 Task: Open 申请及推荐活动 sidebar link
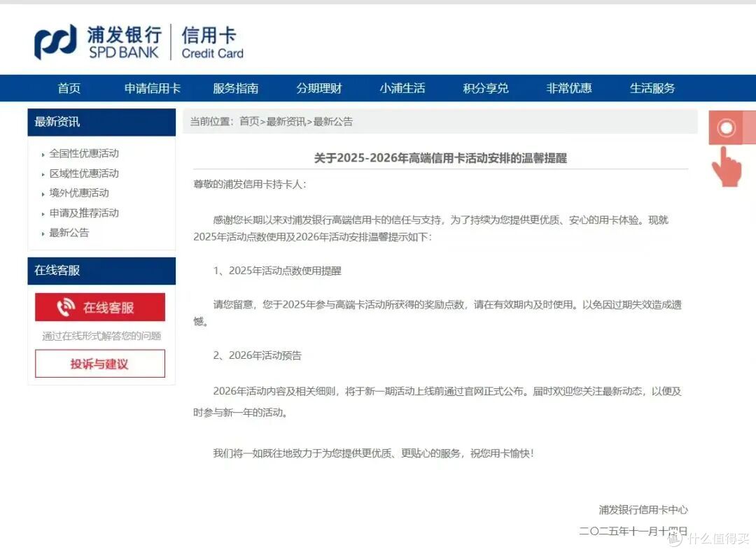84,213
